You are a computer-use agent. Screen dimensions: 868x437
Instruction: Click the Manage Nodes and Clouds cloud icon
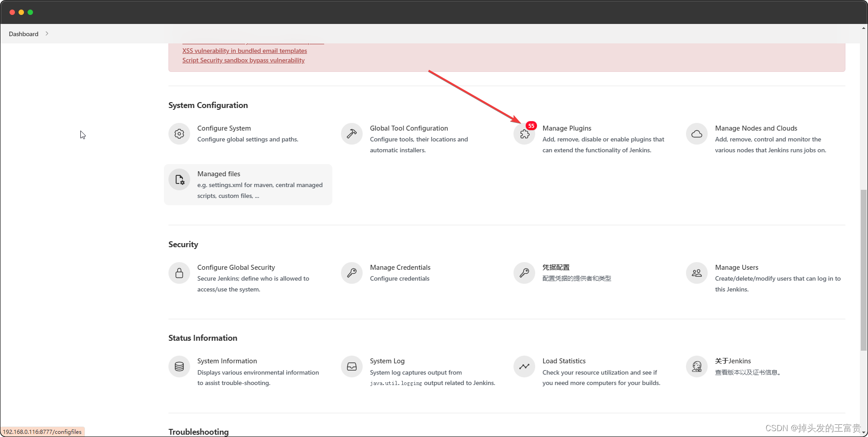pyautogui.click(x=697, y=134)
